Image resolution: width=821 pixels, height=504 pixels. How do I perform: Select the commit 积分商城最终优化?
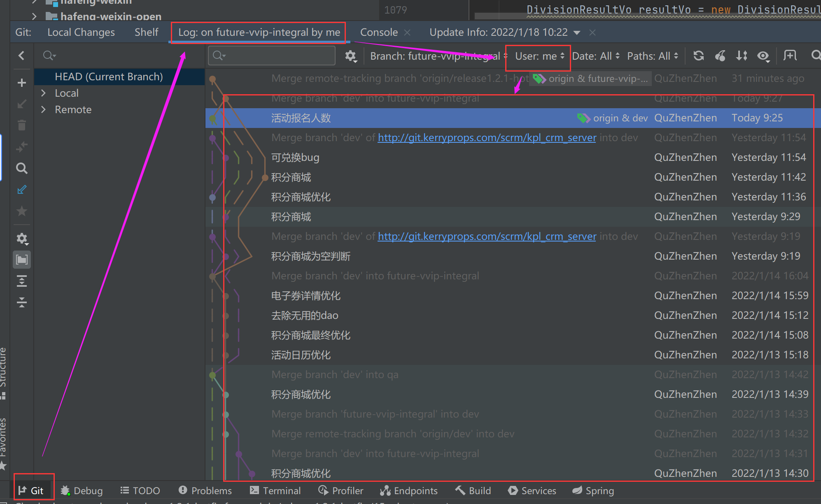point(513,335)
